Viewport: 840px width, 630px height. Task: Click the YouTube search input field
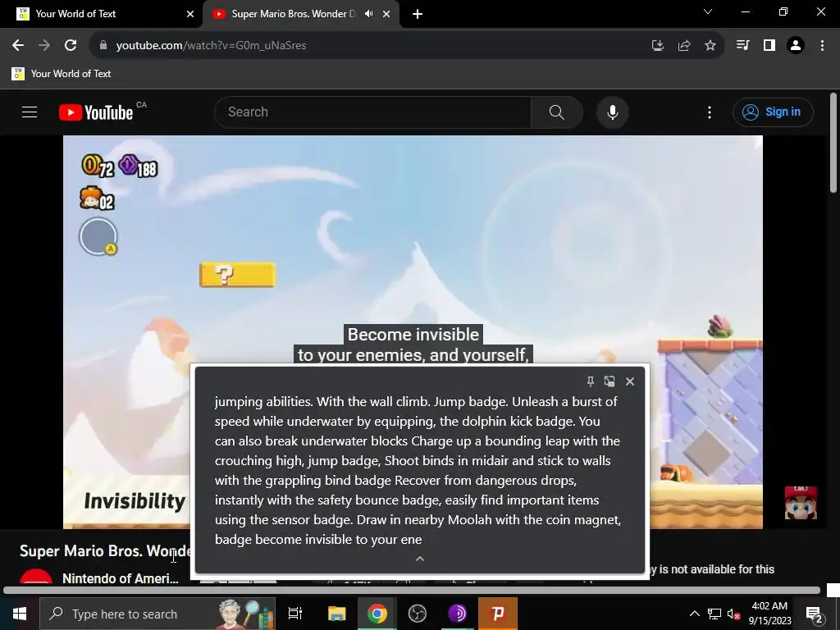tap(373, 112)
